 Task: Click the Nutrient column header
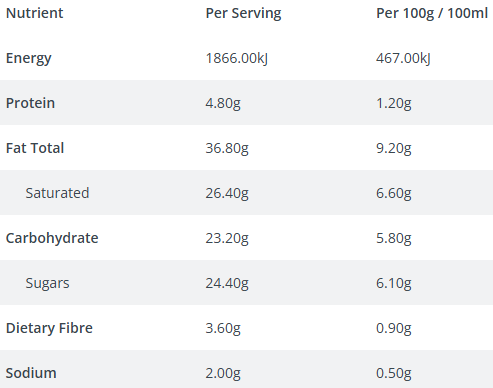[34, 13]
